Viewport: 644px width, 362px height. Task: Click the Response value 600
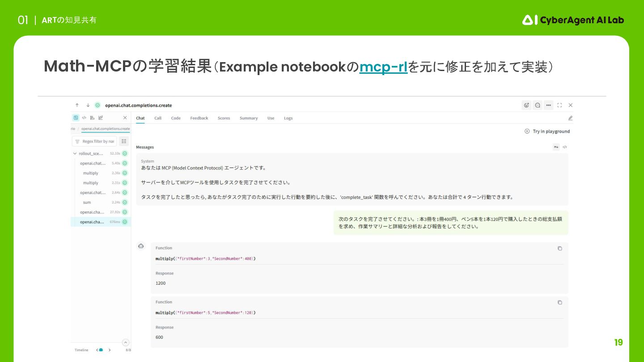pos(159,337)
